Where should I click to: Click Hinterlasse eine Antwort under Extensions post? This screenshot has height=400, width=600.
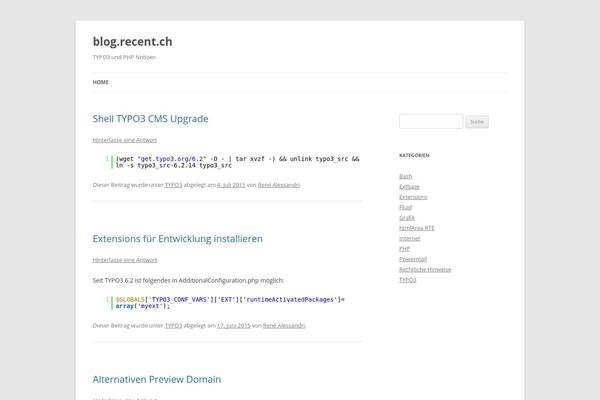(x=125, y=260)
